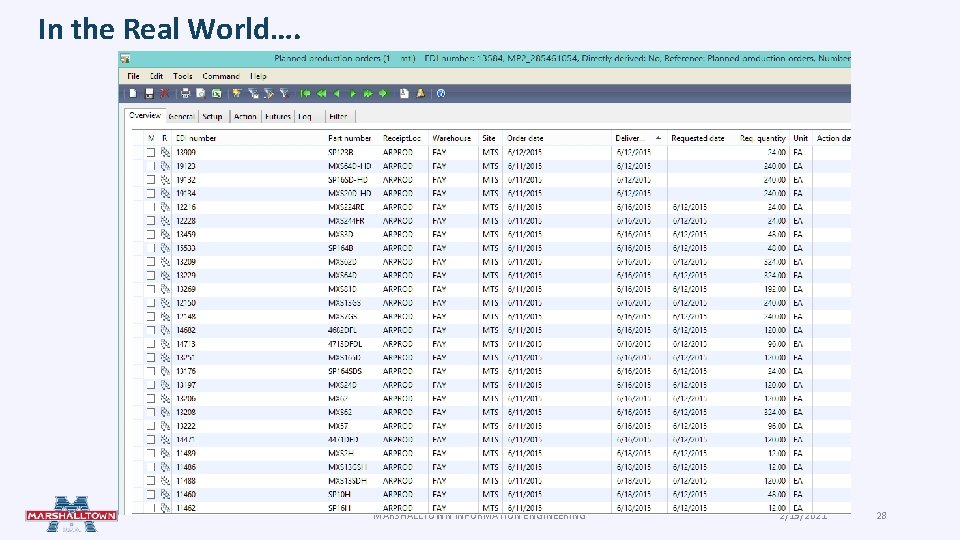Open Print preview from the toolbar
Screen dimensions: 960x540
[201, 94]
